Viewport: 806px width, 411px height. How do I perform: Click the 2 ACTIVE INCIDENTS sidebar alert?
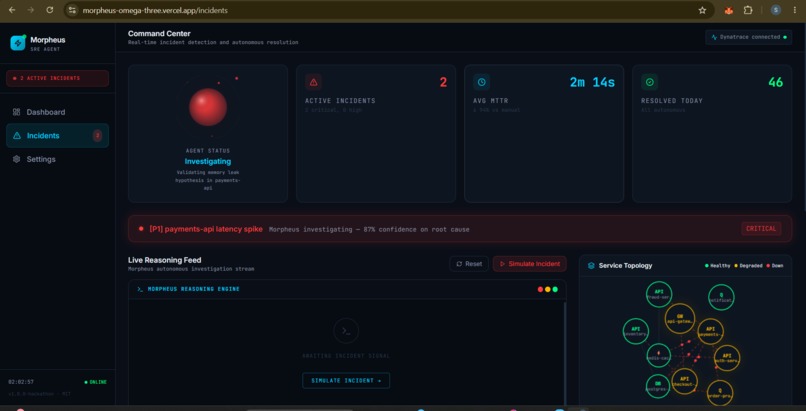[x=57, y=78]
